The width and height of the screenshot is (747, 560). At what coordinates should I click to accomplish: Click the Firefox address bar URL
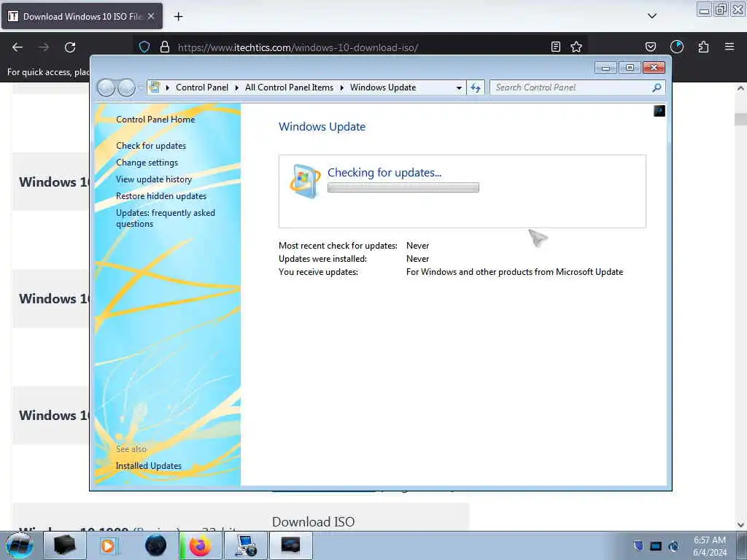(x=298, y=47)
